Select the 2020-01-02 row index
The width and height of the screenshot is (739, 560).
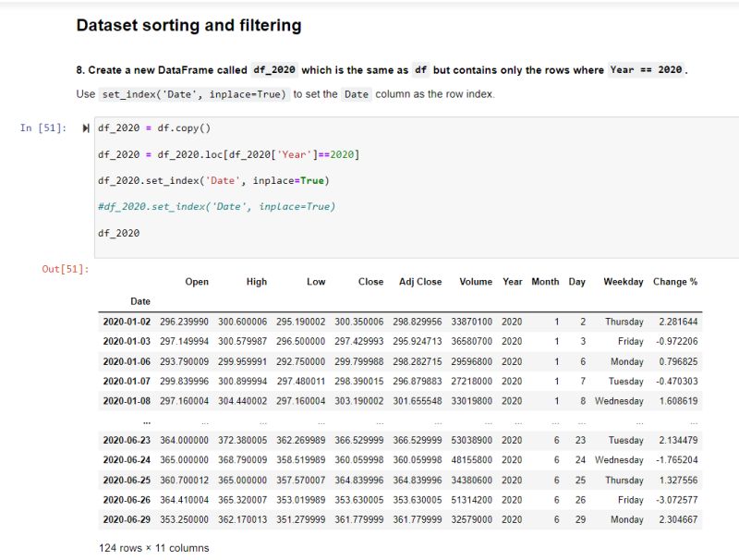[x=127, y=322]
